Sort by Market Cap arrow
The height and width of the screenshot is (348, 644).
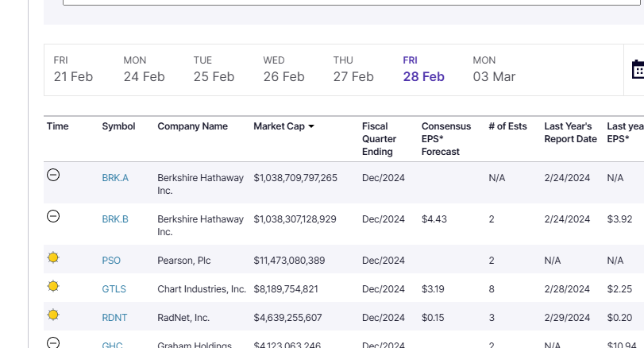tap(311, 126)
